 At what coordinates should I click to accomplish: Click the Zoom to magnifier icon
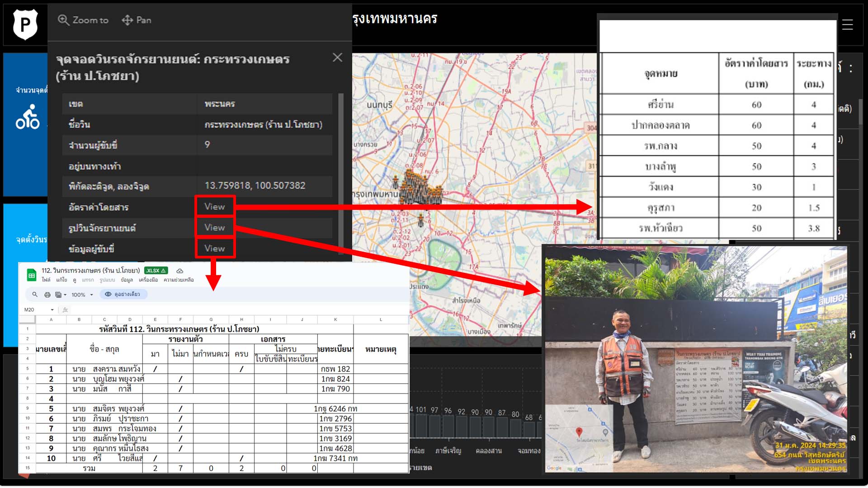point(63,20)
